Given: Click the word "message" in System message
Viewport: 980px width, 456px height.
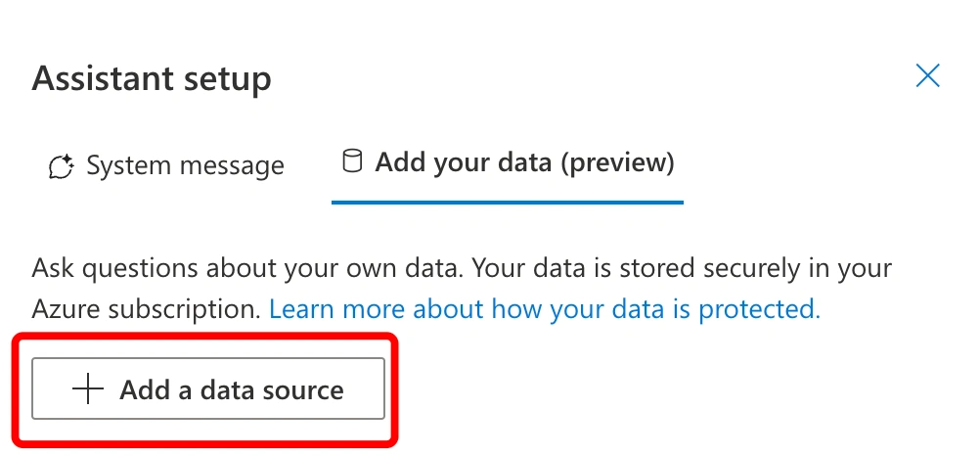Looking at the screenshot, I should 231,166.
